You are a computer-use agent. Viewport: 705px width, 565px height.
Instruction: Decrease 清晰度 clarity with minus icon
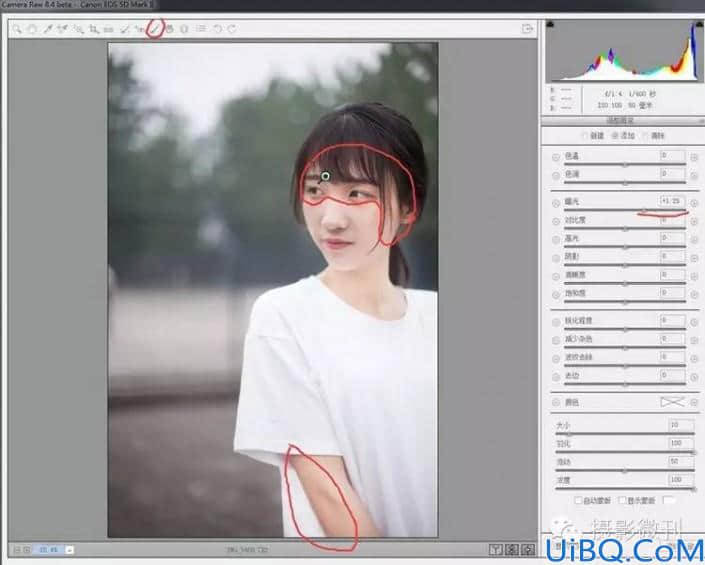556,276
